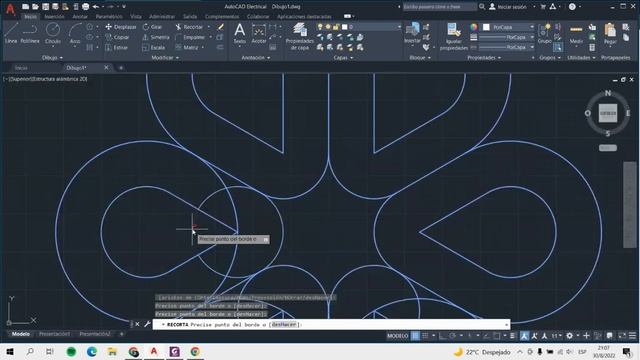Click the Undo arrow in quick access toolbar
Viewport: 640px width, 360px height.
(96, 7)
